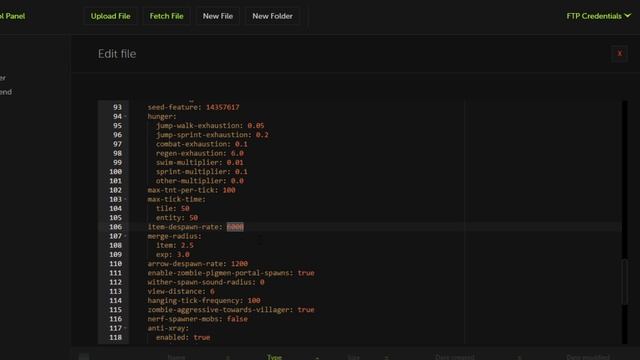Collapse the anti-xray fold on line 117
This screenshot has width=640, height=360.
pyautogui.click(x=125, y=328)
